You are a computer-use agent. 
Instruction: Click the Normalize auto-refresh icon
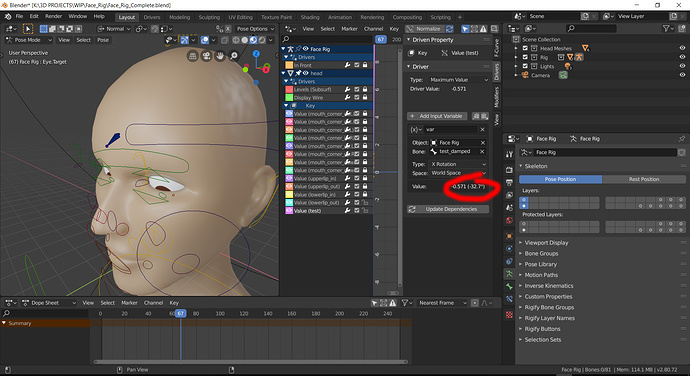point(449,29)
